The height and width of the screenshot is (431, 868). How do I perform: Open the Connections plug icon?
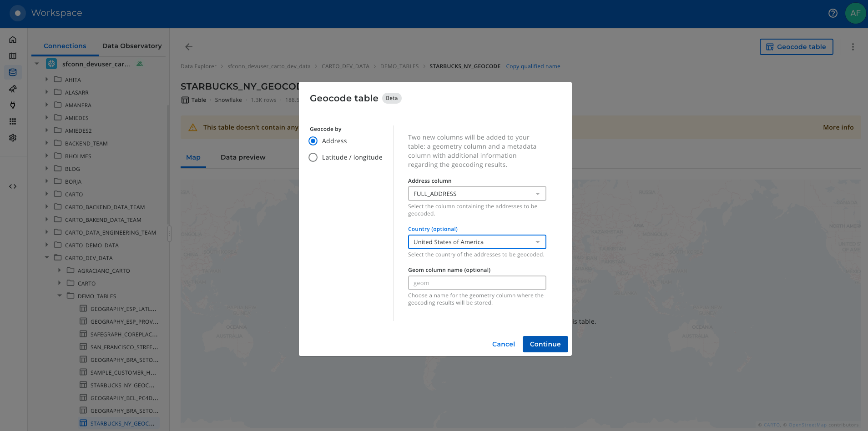pyautogui.click(x=13, y=105)
